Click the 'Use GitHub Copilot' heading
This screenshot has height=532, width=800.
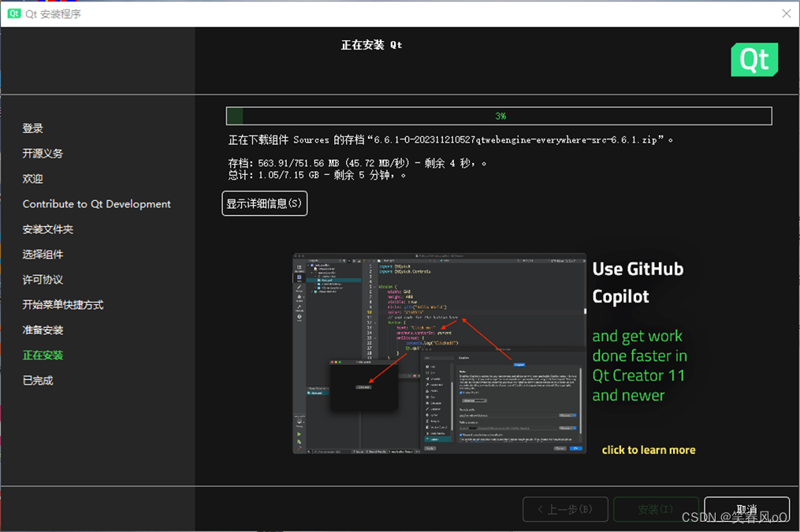coord(638,283)
